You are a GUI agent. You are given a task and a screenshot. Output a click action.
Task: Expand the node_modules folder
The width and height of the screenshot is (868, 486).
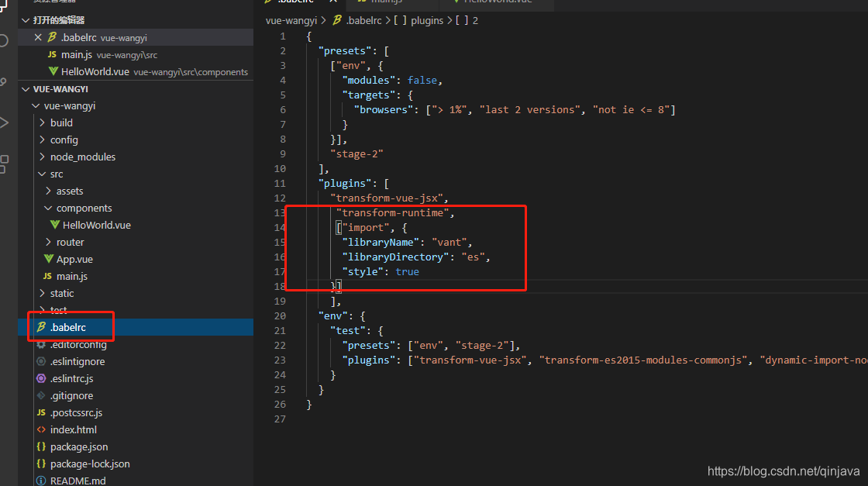point(42,157)
